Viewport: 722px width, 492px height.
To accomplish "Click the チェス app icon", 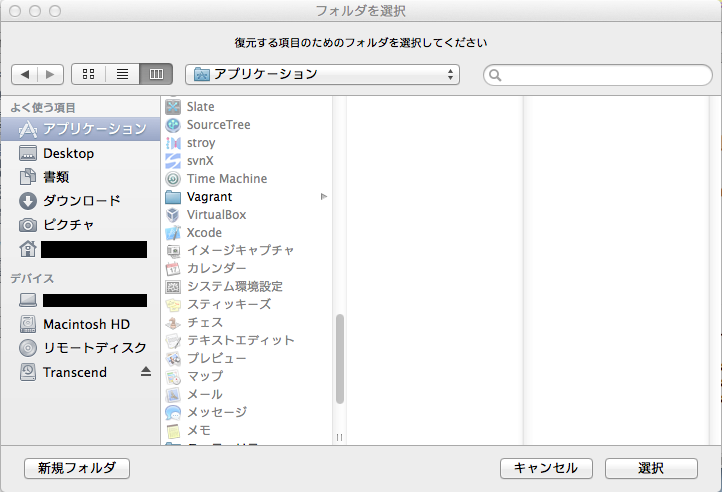I will 173,322.
